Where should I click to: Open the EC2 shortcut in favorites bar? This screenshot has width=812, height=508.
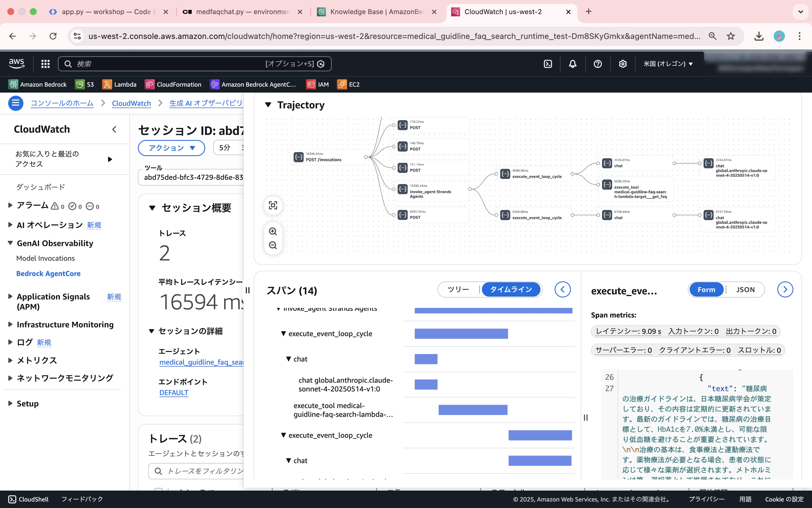click(348, 84)
